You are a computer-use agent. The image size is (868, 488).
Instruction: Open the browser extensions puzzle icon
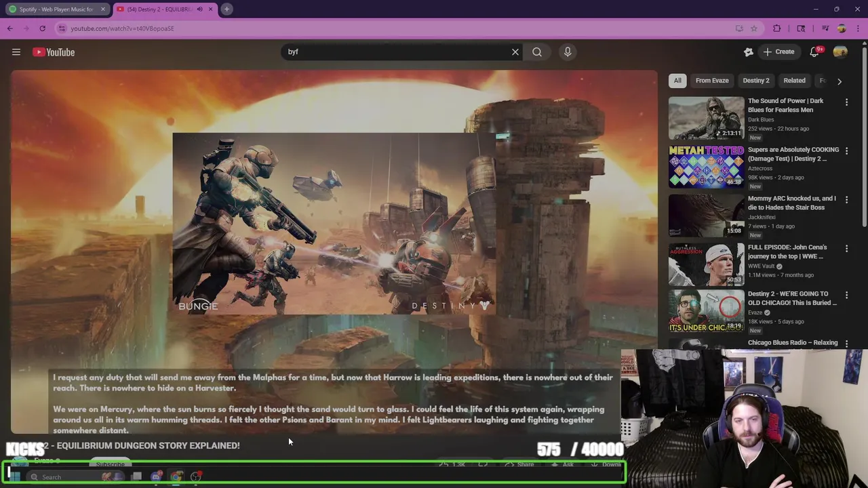coord(777,28)
